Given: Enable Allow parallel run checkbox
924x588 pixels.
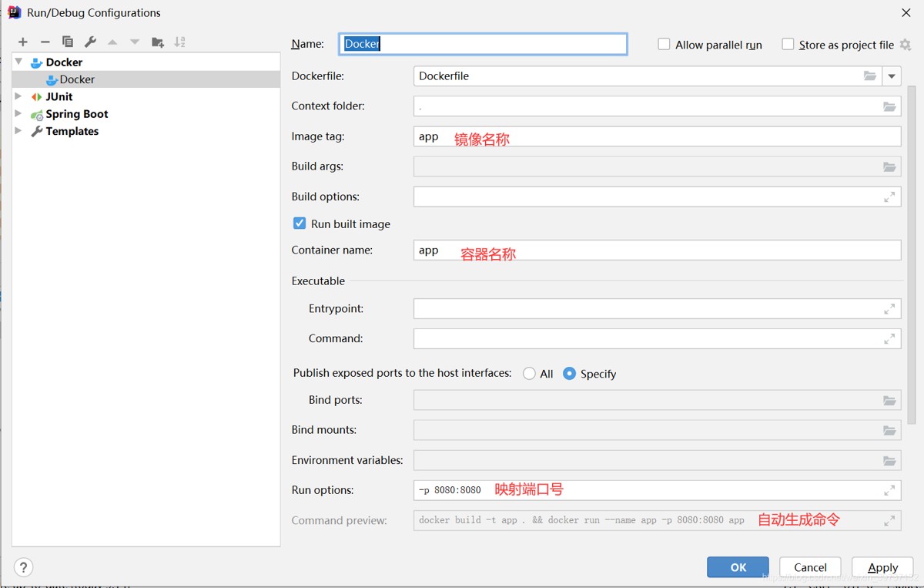Looking at the screenshot, I should coord(664,45).
